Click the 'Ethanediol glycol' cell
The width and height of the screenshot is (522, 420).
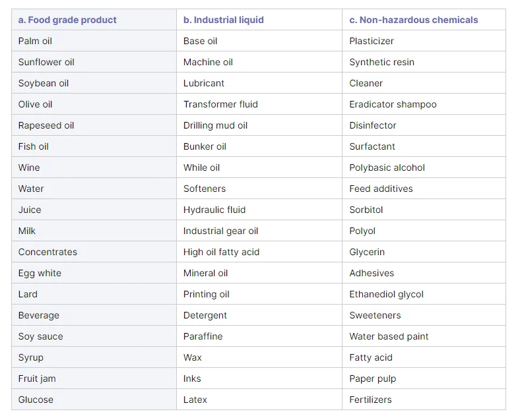coord(386,294)
